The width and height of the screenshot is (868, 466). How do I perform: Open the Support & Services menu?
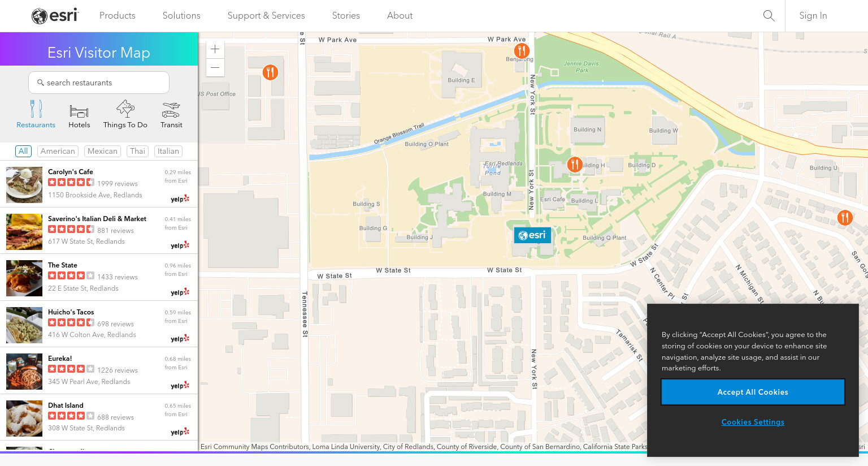[x=266, y=16]
